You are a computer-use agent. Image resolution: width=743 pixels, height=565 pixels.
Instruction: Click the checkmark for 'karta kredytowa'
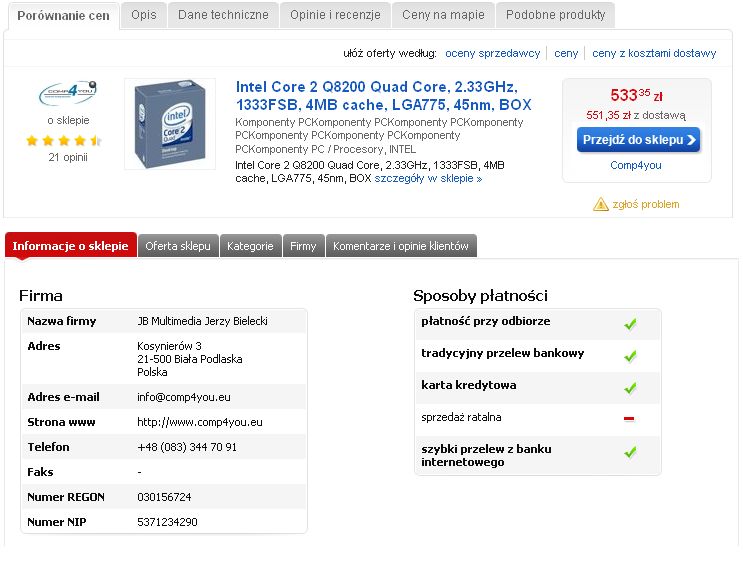[x=630, y=388]
